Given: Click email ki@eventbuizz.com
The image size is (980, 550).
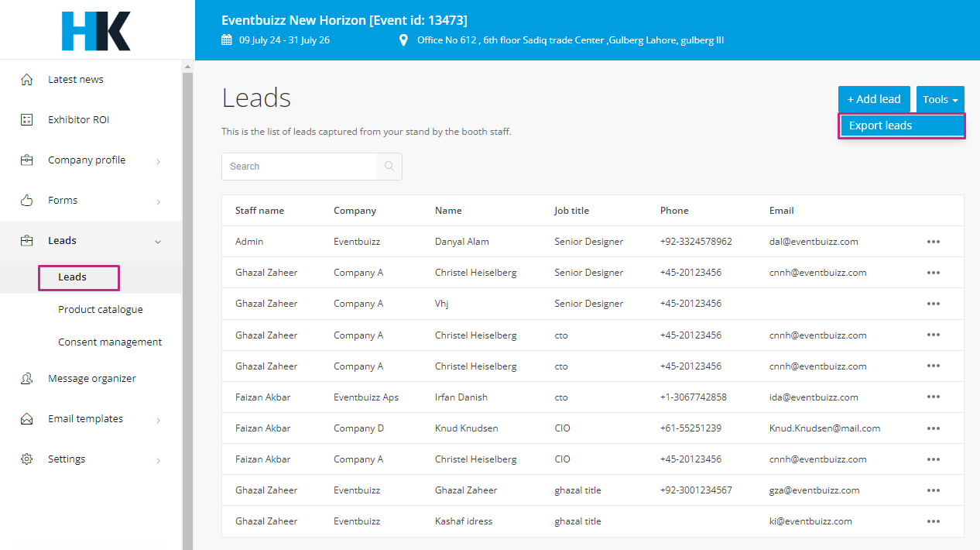Looking at the screenshot, I should point(810,521).
